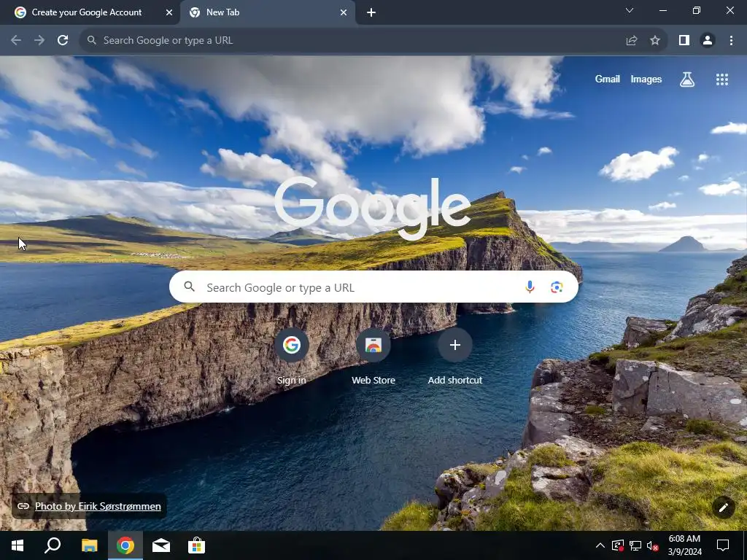Open the network tray icon

[x=635, y=545]
